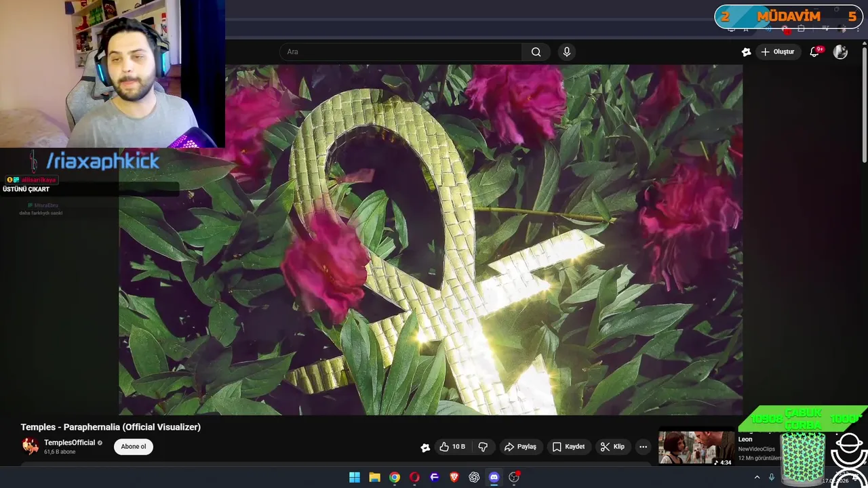The height and width of the screenshot is (488, 868).
Task: Save video using the Kaydet button
Action: click(568, 447)
